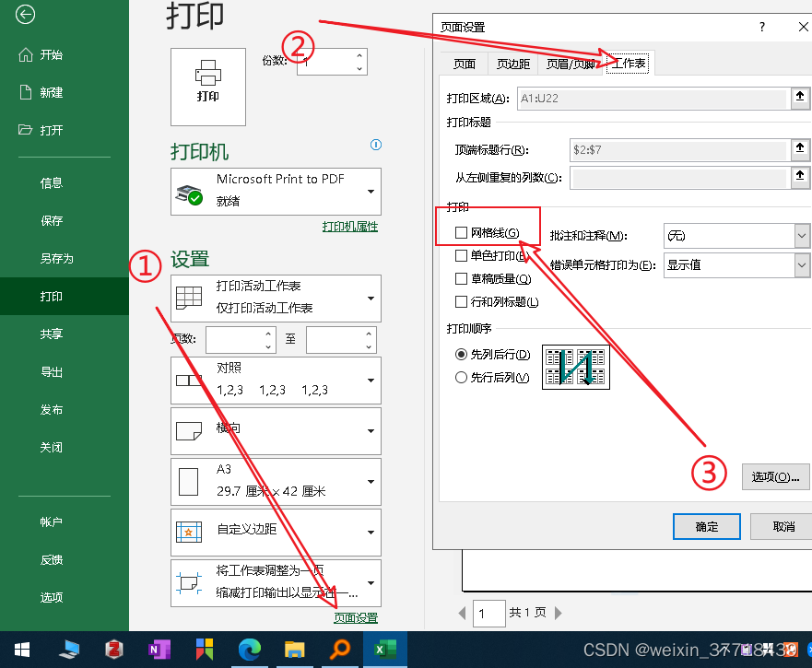Viewport: 812px width, 668px height.
Task: Select Info in backstage sidebar
Action: [65, 182]
